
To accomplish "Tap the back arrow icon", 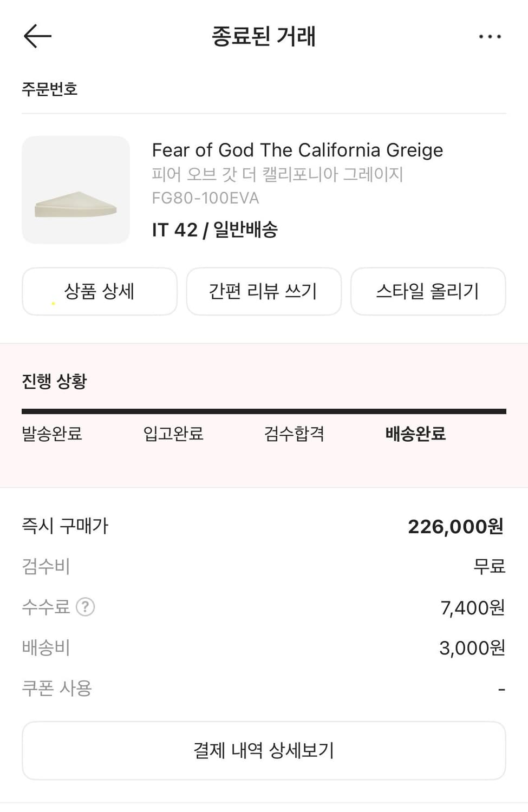I will [37, 36].
